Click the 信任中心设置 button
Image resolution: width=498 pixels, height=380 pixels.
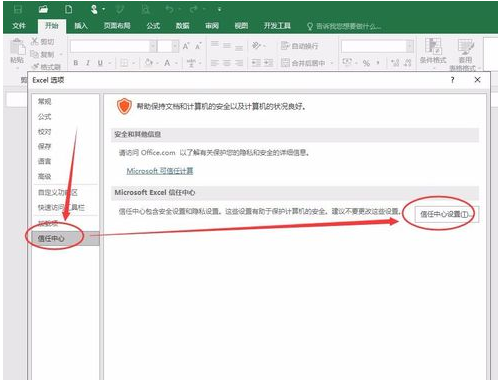(x=446, y=214)
